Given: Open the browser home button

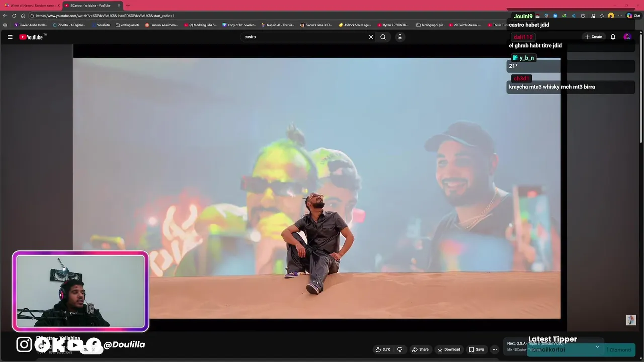Looking at the screenshot, I should (x=23, y=16).
